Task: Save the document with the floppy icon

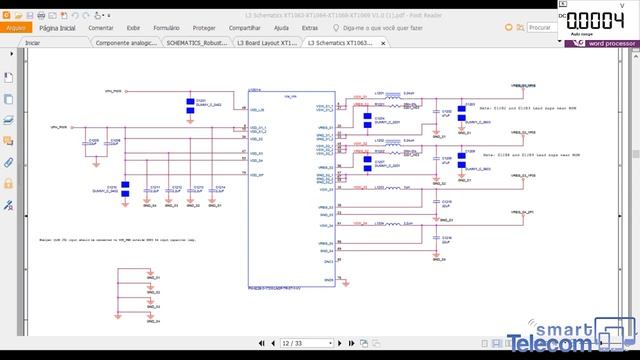Action: point(30,16)
